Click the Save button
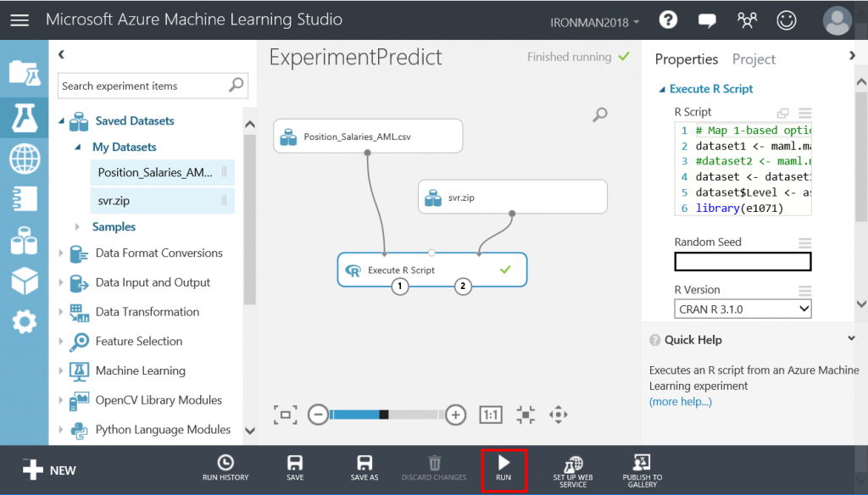Screen dimensions: 868x495 (295, 468)
